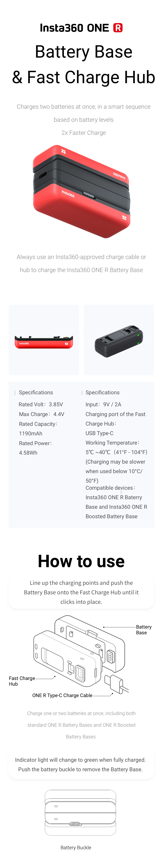
Task: Click the Battery Buckle caption
Action: coord(76,847)
